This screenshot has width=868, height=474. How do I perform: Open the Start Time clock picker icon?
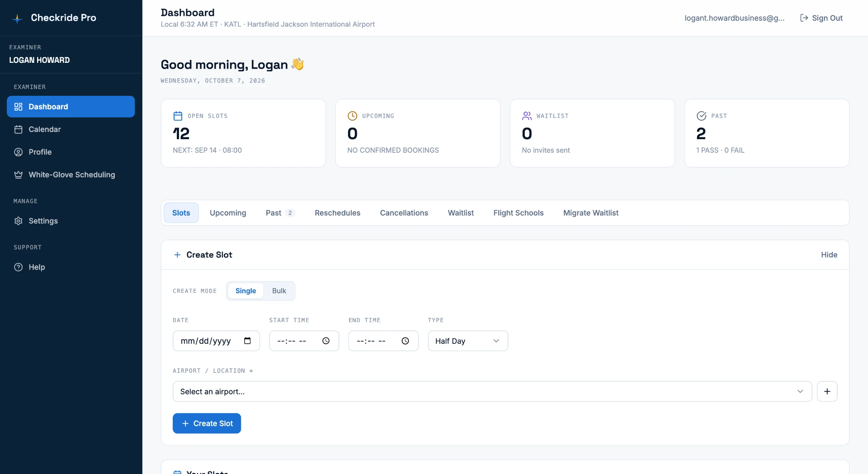pyautogui.click(x=326, y=341)
